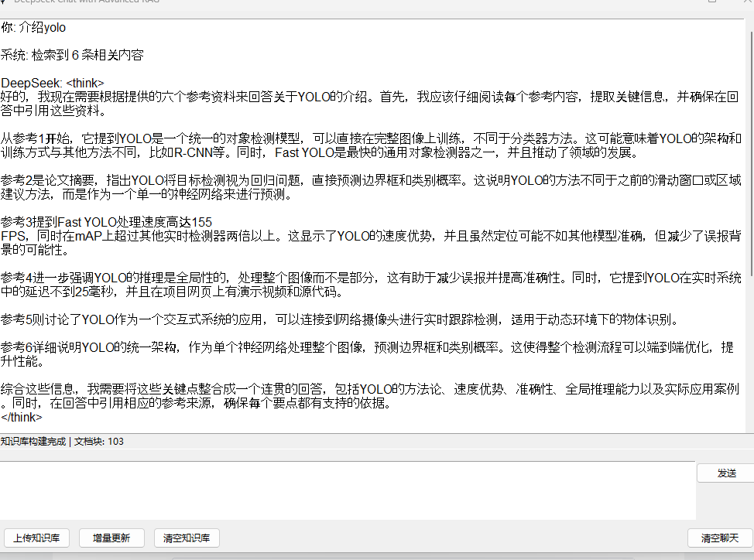Viewport: 754px width, 560px height.
Task: Click the 发送 send button
Action: (x=725, y=473)
